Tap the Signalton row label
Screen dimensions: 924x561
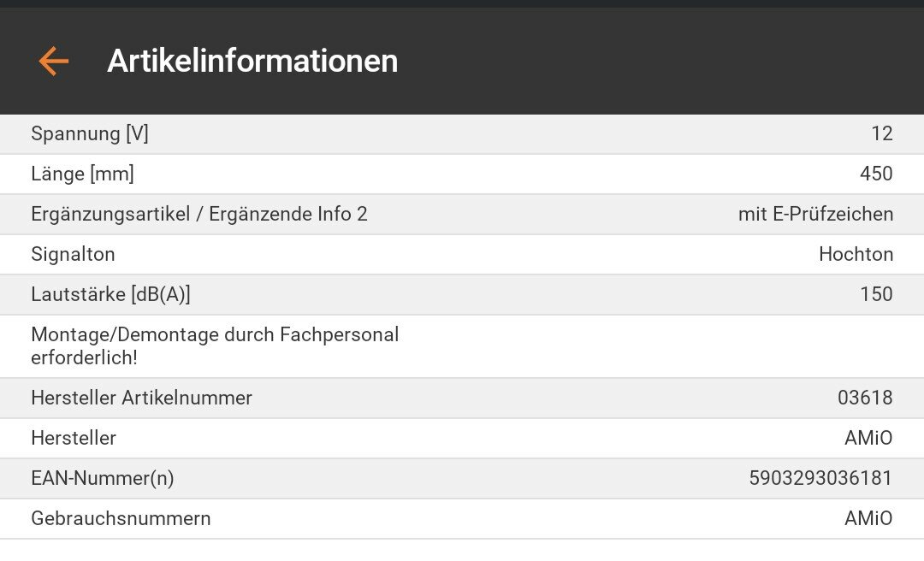[x=73, y=254]
